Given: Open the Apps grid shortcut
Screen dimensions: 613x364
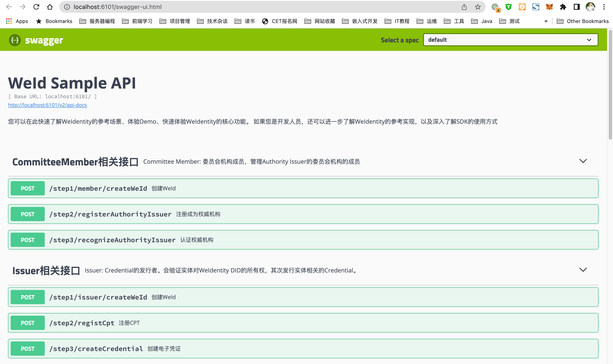Looking at the screenshot, I should pos(9,21).
